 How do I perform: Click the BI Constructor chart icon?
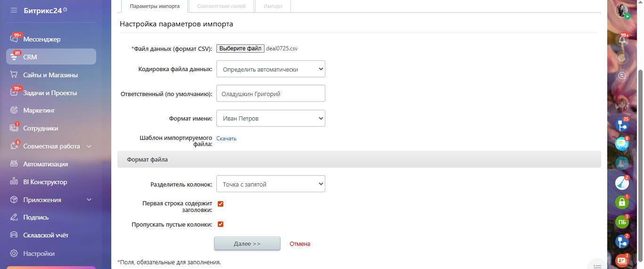(14, 182)
